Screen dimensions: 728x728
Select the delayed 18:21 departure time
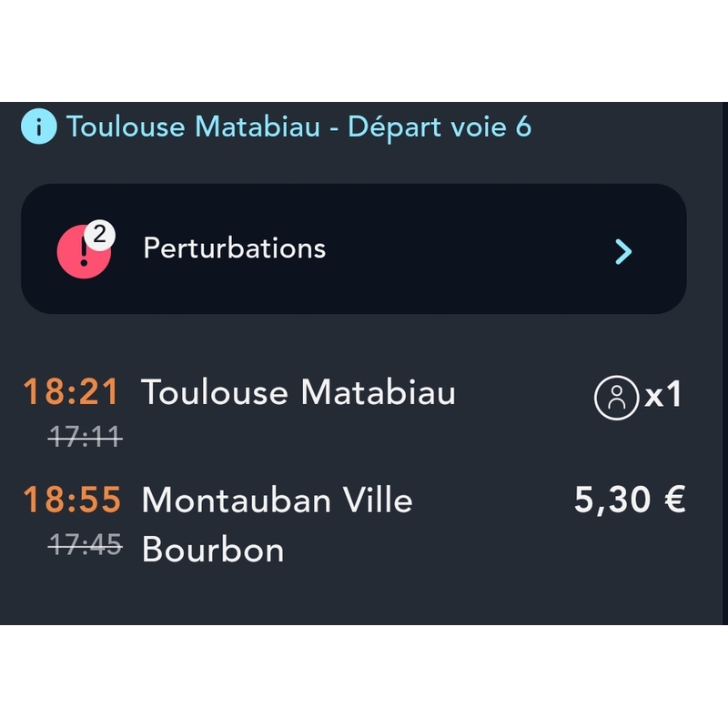coord(71,393)
